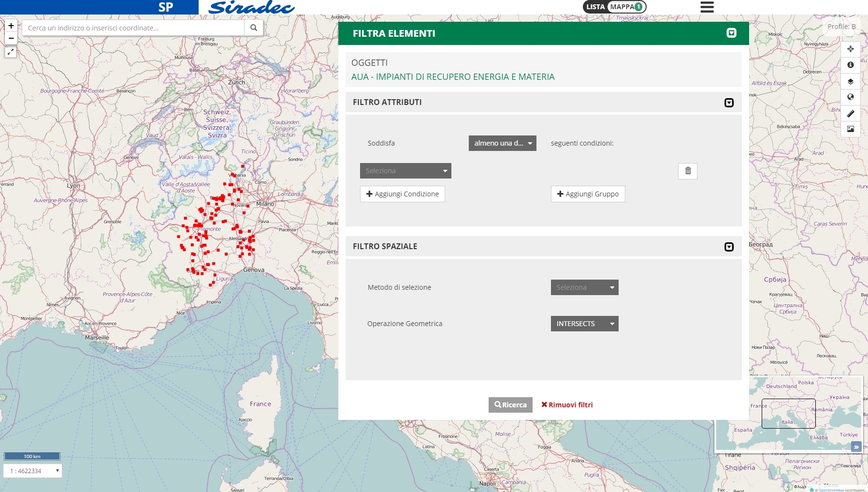Open the map scale 1:4622334 dropdown
The height and width of the screenshot is (492, 868).
click(33, 471)
